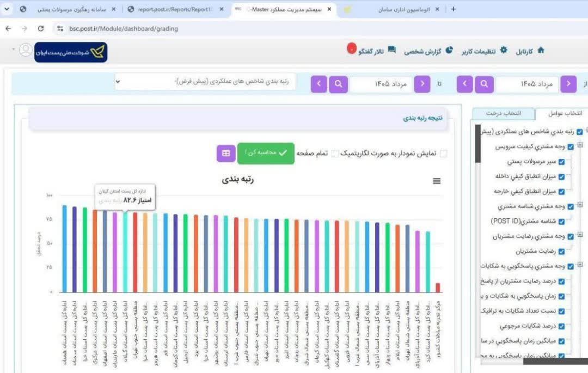Image resolution: width=588 pixels, height=373 pixels.
Task: Open گزارش شخصی pie chart report
Action: click(449, 50)
